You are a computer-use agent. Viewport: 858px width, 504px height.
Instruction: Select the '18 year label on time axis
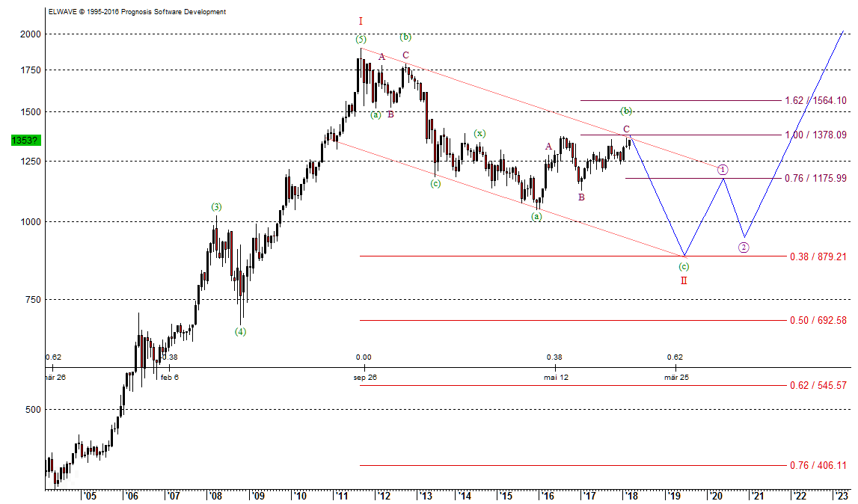(x=631, y=496)
